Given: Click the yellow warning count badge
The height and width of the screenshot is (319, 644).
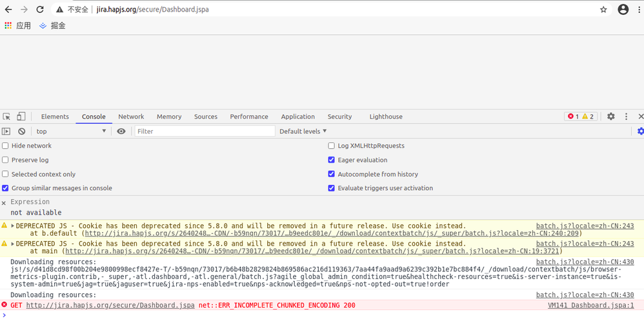Looking at the screenshot, I should [x=588, y=117].
